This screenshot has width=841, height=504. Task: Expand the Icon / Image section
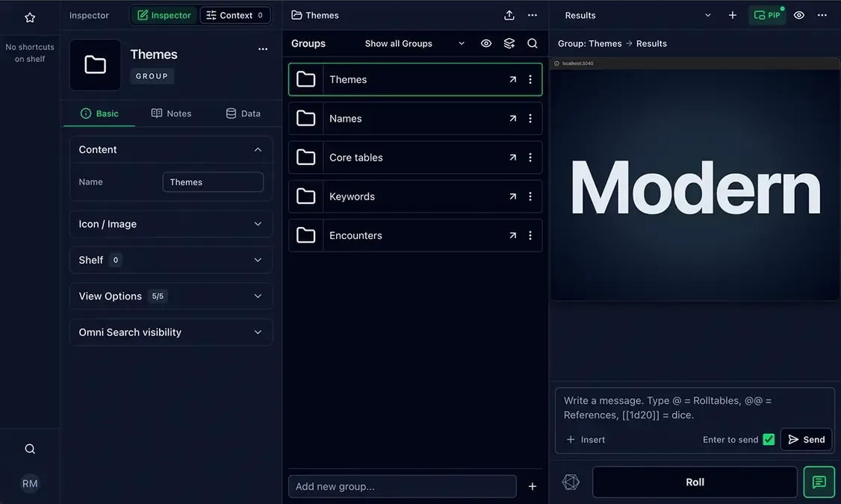tap(171, 224)
